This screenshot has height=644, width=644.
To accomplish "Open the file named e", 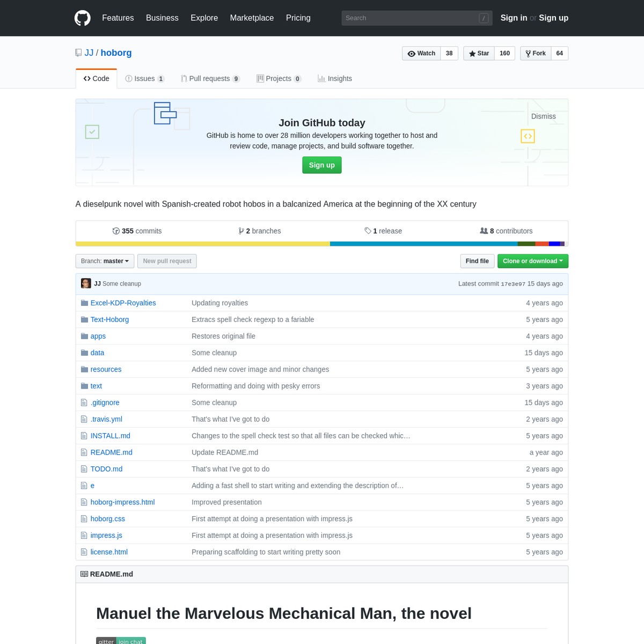I will [x=92, y=486].
